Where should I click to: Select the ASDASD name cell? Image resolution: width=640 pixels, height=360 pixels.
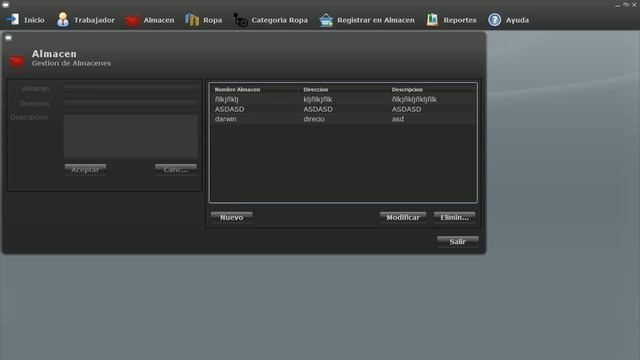pos(229,109)
